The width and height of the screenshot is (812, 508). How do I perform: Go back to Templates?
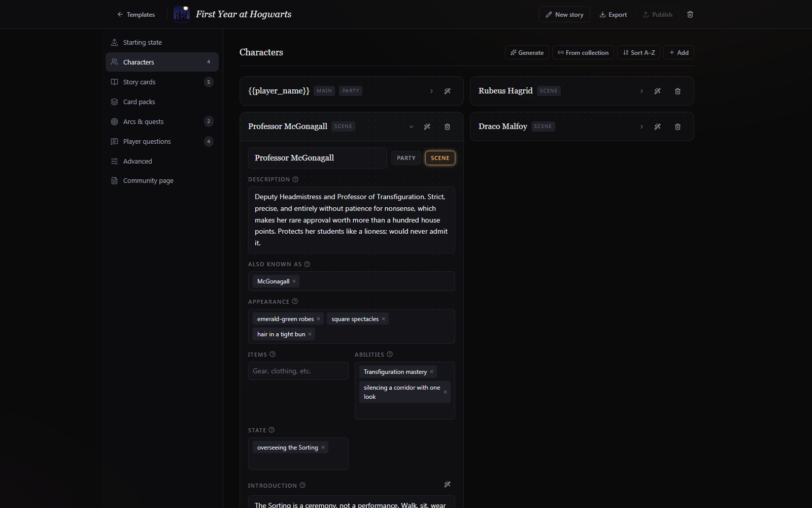click(x=136, y=15)
